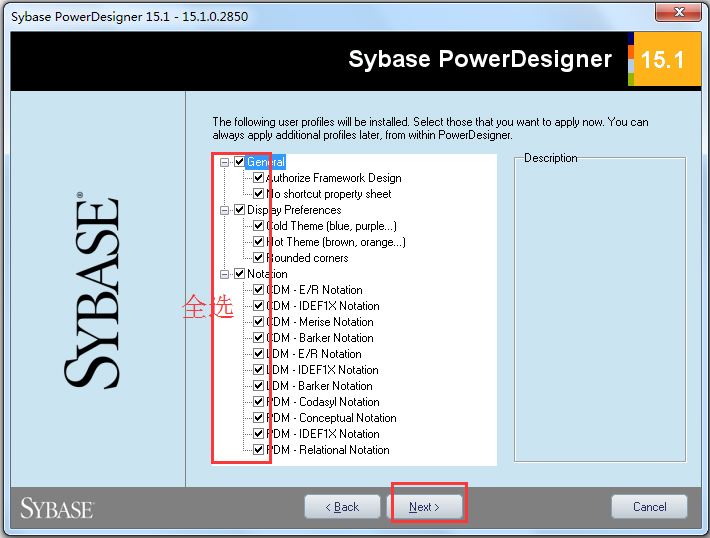Select LDM - Barker Notation item
This screenshot has height=538, width=710.
click(x=319, y=386)
